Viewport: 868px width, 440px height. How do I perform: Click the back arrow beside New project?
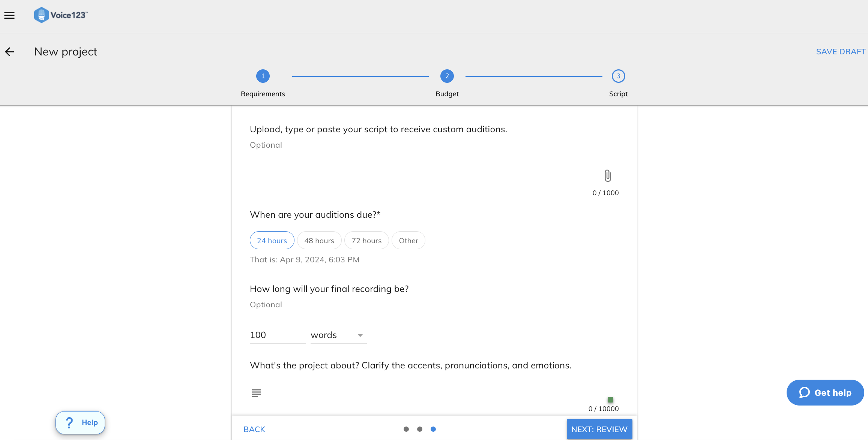9,52
